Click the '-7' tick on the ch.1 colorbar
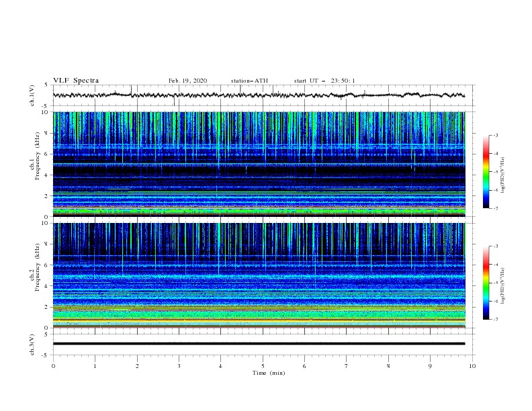The image size is (532, 411). [496, 208]
